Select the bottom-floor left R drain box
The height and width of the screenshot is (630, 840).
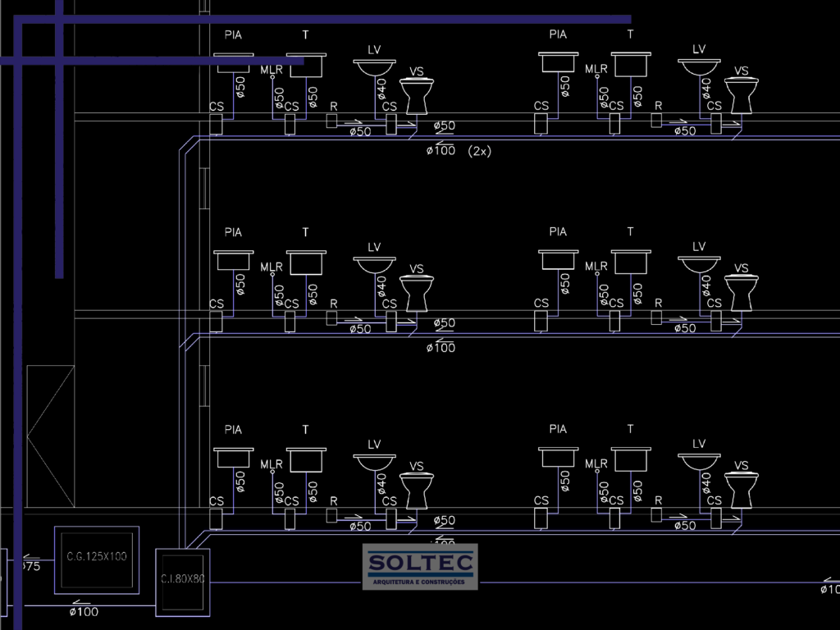(331, 515)
